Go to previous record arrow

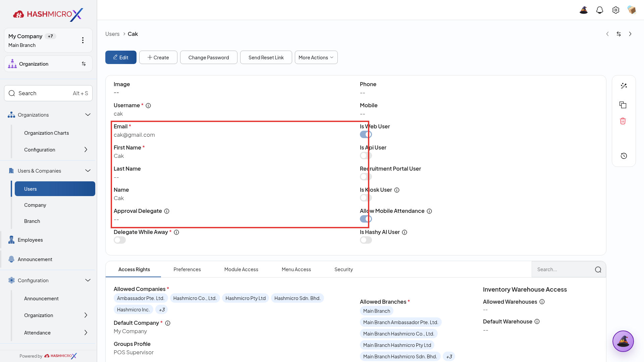click(607, 34)
